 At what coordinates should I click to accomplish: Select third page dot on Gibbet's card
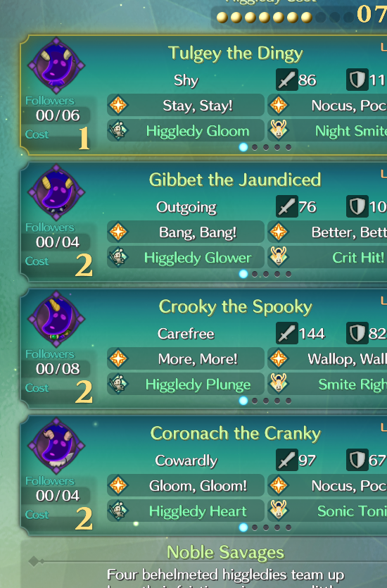(x=266, y=274)
